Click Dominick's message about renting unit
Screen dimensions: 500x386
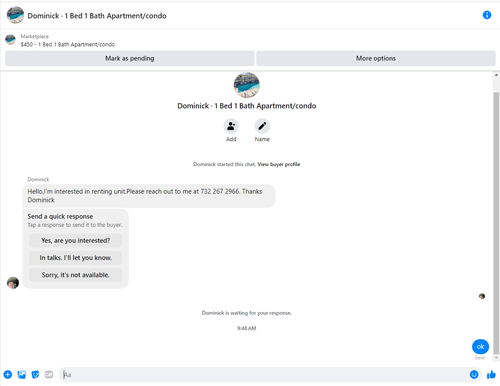click(149, 196)
